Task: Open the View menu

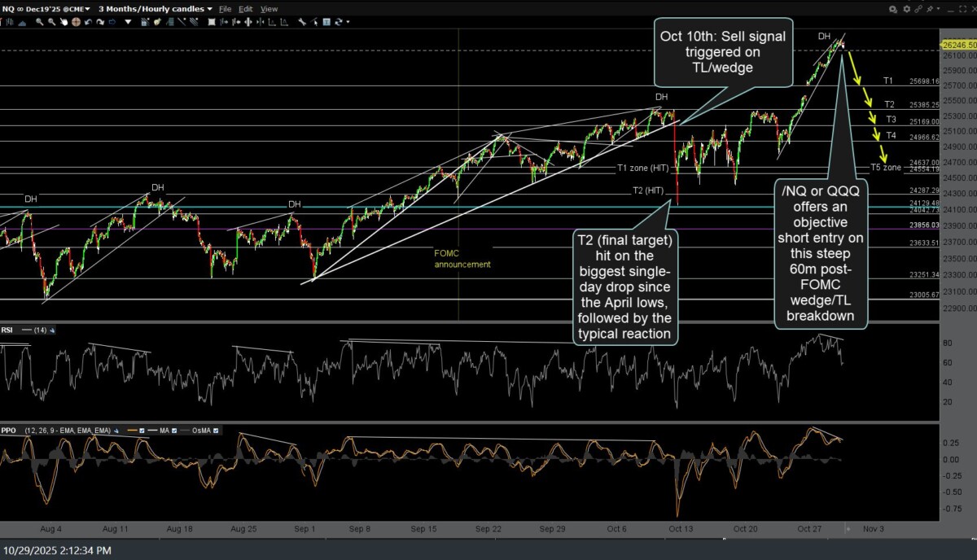Action: coord(269,8)
